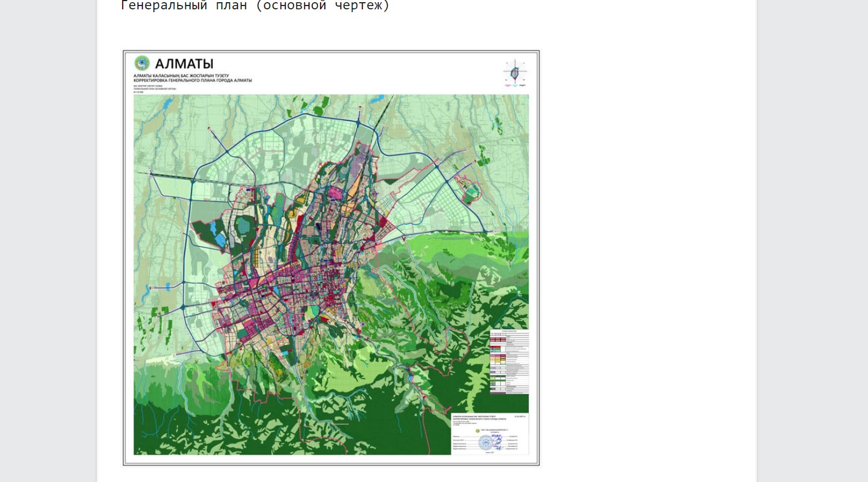The height and width of the screenshot is (482, 868).
Task: Click the round blue stamp in the title block
Action: (x=486, y=442)
